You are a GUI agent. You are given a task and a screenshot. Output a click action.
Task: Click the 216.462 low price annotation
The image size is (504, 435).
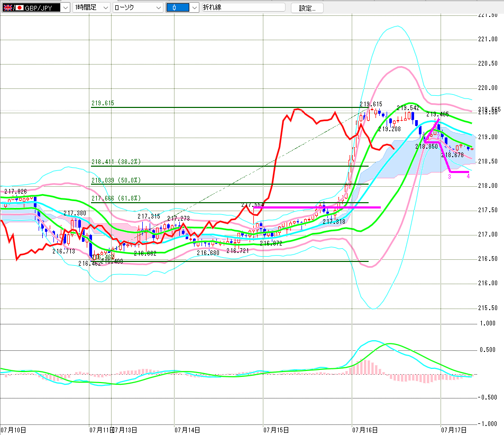click(89, 264)
